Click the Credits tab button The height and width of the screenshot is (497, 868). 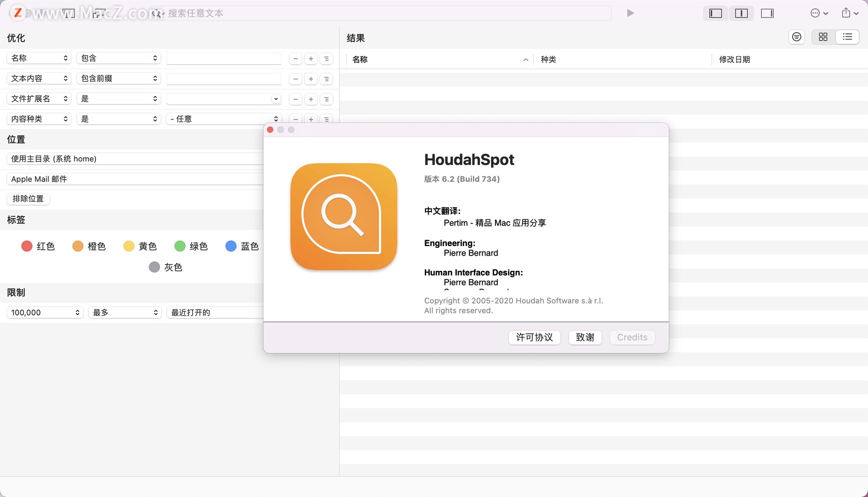[x=632, y=337]
